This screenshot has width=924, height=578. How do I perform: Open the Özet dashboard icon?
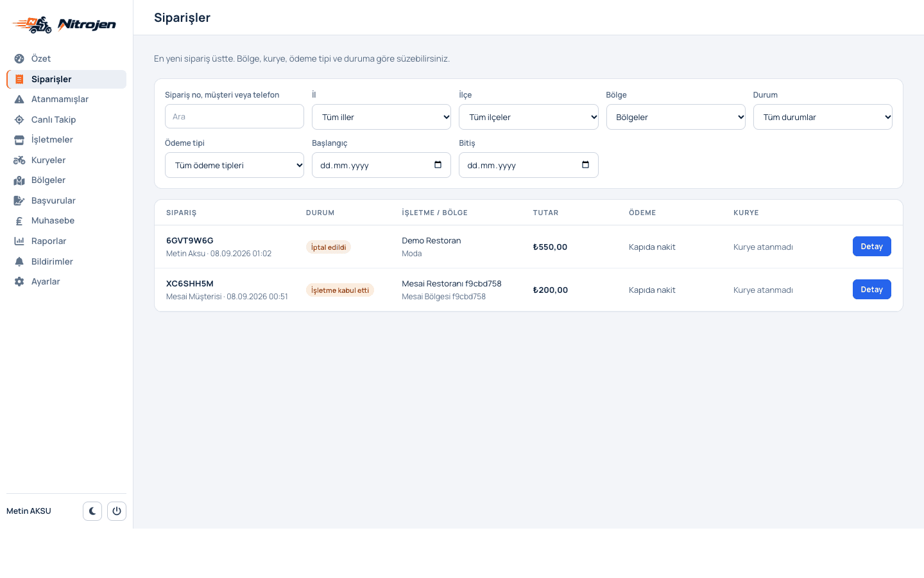tap(19, 58)
